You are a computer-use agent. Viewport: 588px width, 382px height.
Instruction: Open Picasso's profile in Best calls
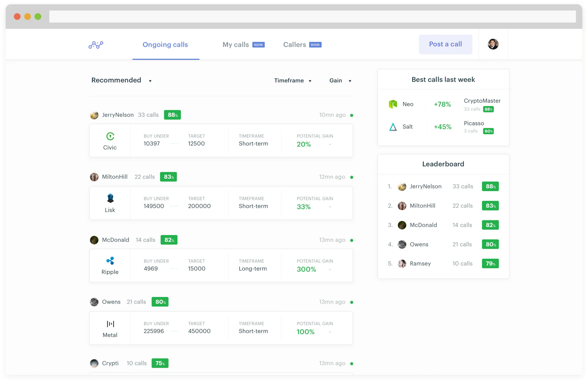tap(474, 123)
